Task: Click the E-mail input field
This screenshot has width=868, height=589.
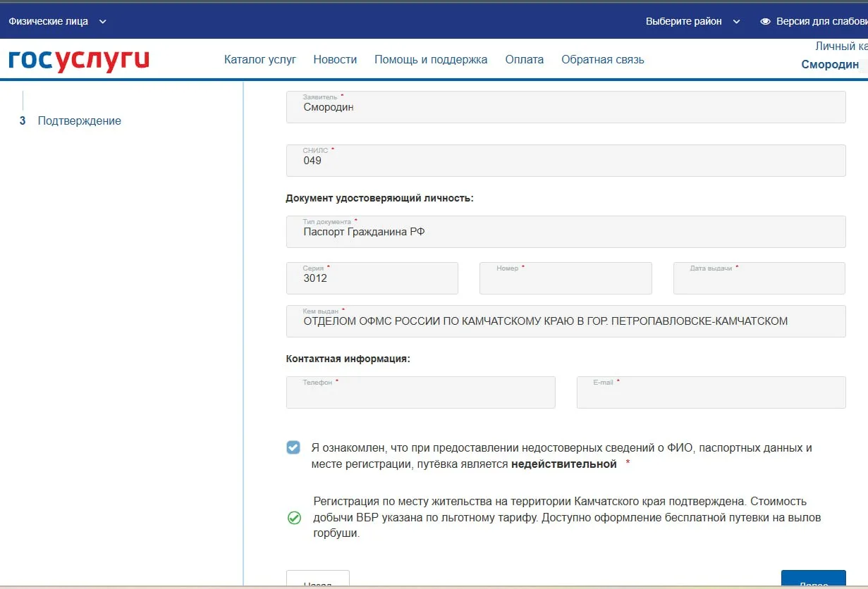Action: [x=711, y=392]
